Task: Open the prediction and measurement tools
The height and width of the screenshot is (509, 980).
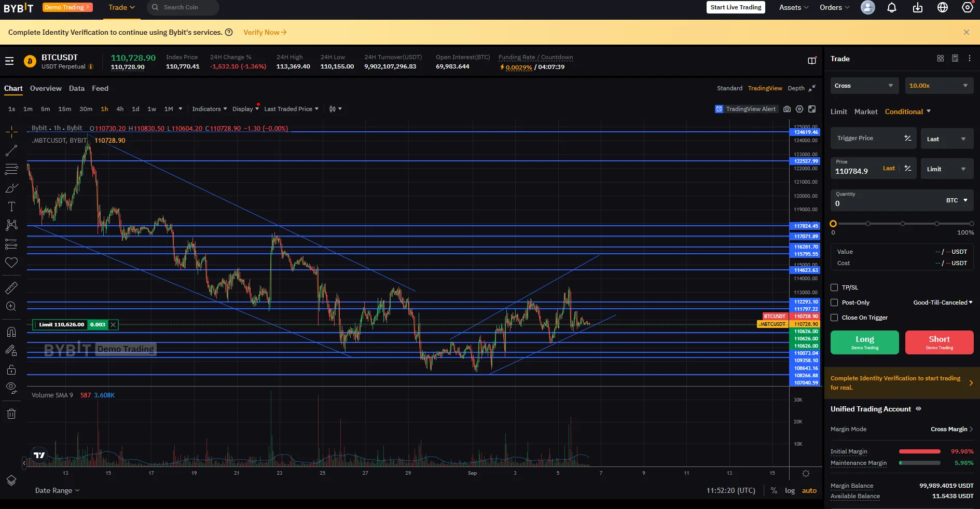Action: click(x=11, y=244)
